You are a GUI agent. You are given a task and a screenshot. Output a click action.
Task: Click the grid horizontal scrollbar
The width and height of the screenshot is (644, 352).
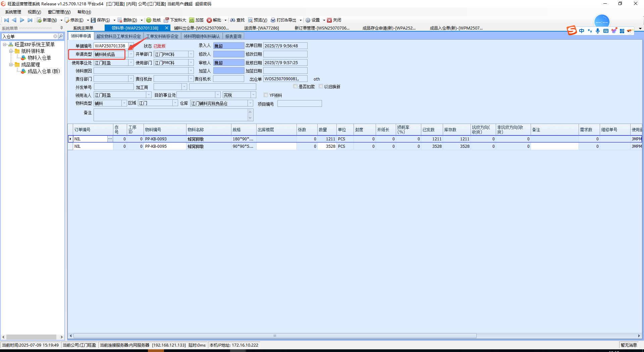coord(275,336)
